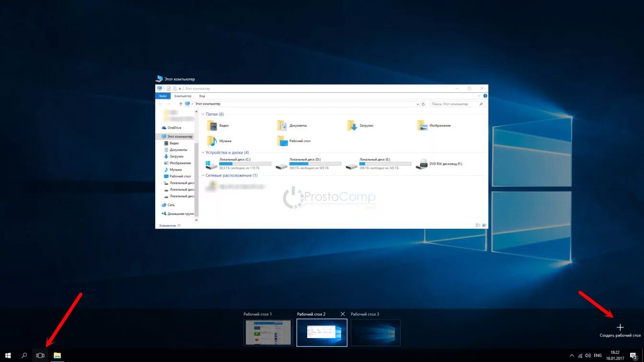This screenshot has height=362, width=644.
Task: Create a new desktop with Создать рабочий стол
Action: 620,327
